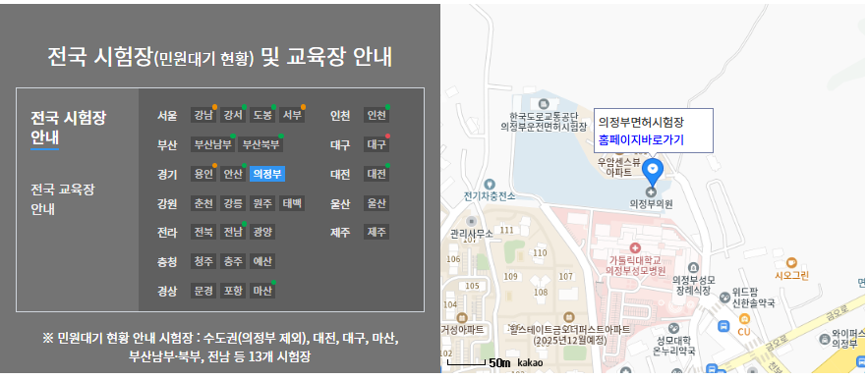Image resolution: width=868 pixels, height=380 pixels.
Task: Choose 원주 under 강원
Action: click(262, 203)
